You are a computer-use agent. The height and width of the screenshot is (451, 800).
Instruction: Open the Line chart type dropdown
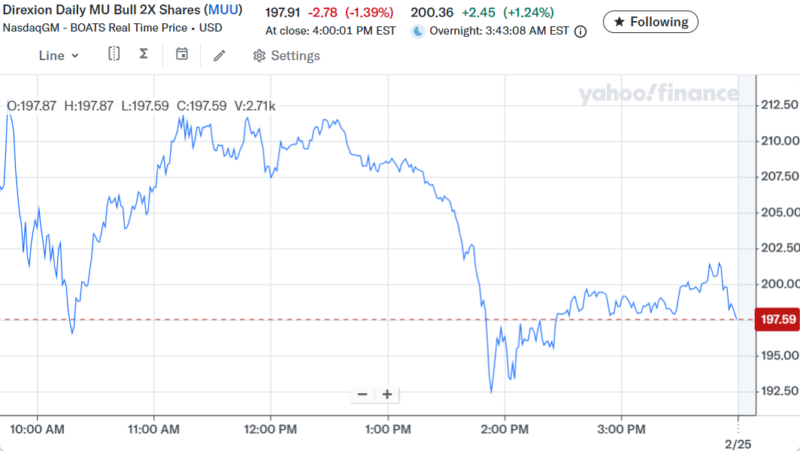[58, 55]
